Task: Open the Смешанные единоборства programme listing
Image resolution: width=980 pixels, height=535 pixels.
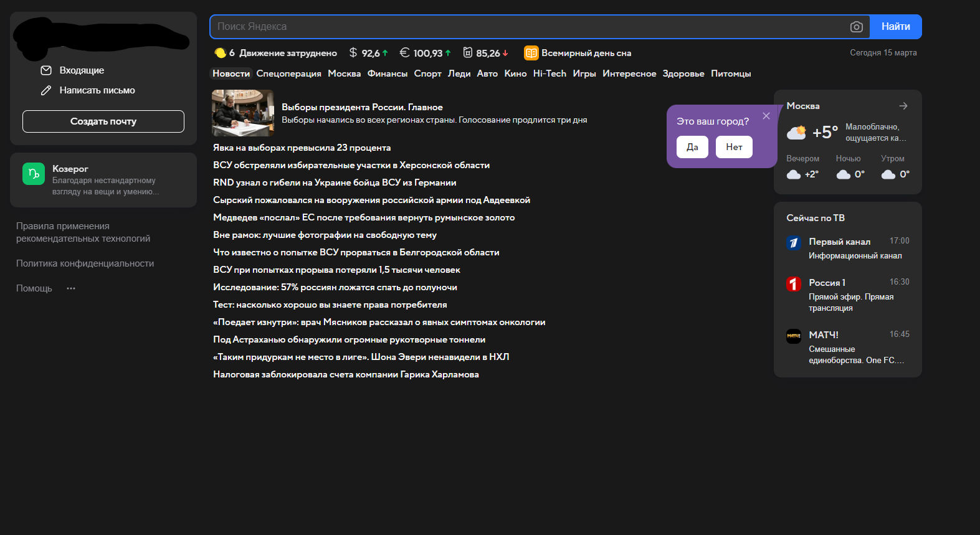Action: (x=857, y=355)
